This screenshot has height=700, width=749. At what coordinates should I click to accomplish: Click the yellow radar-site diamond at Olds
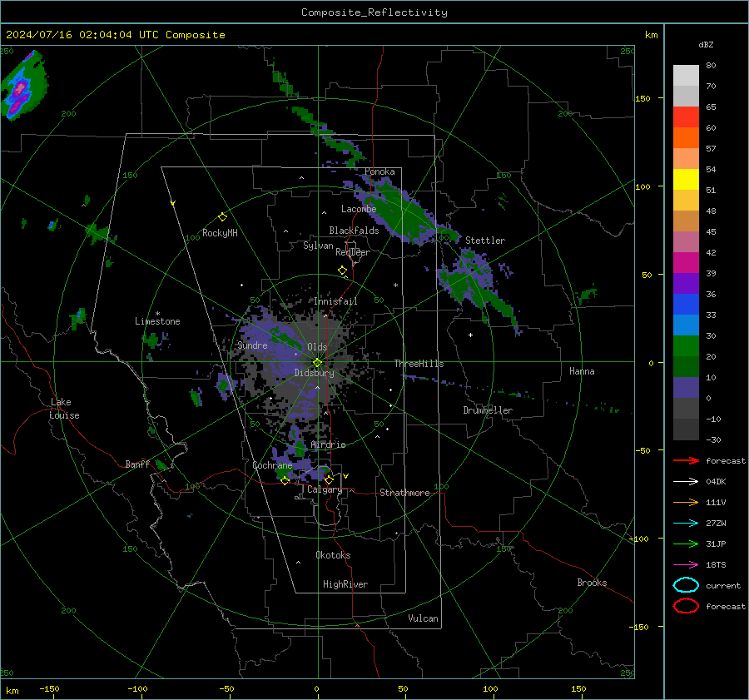point(317,363)
